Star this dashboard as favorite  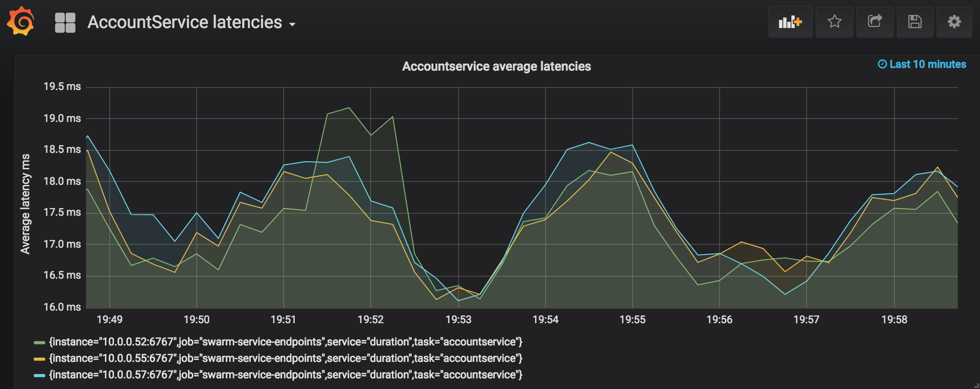click(835, 22)
